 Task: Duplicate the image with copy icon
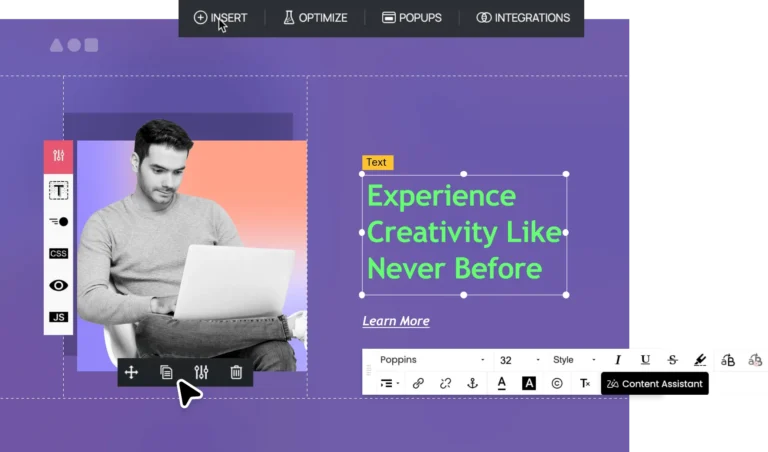pyautogui.click(x=167, y=373)
